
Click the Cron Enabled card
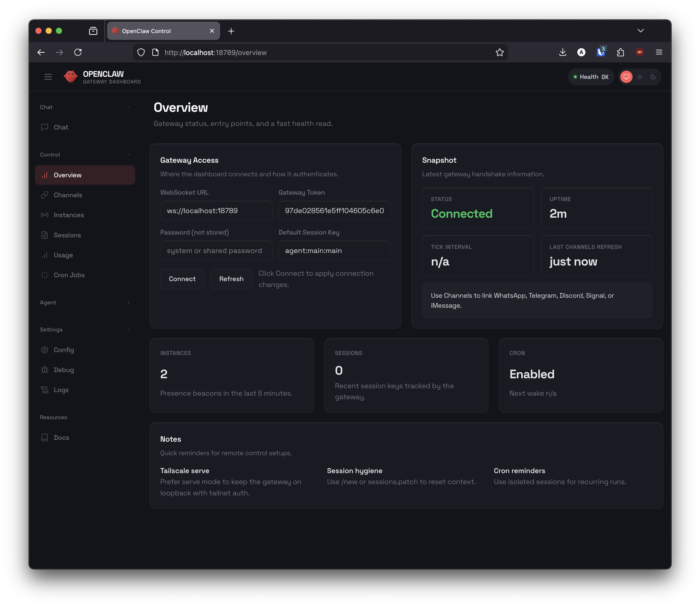pos(581,376)
